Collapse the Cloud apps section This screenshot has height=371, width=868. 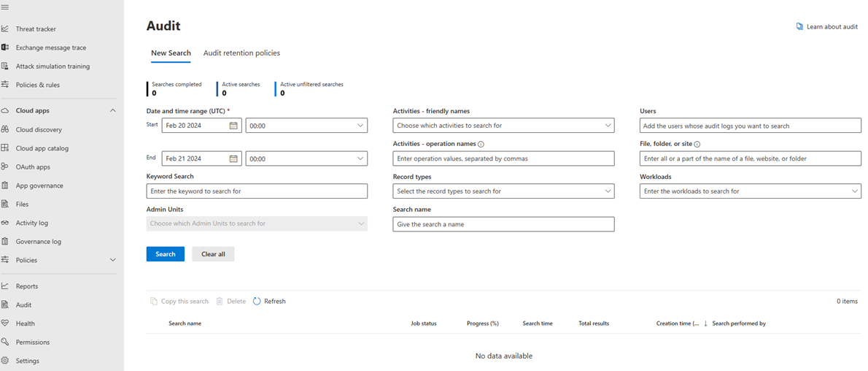(x=113, y=110)
